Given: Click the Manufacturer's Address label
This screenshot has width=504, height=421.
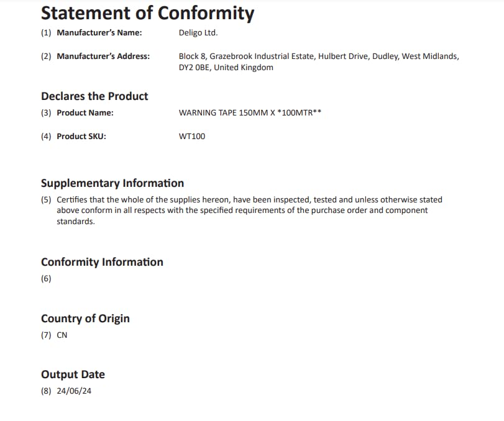Looking at the screenshot, I should click(x=103, y=57).
